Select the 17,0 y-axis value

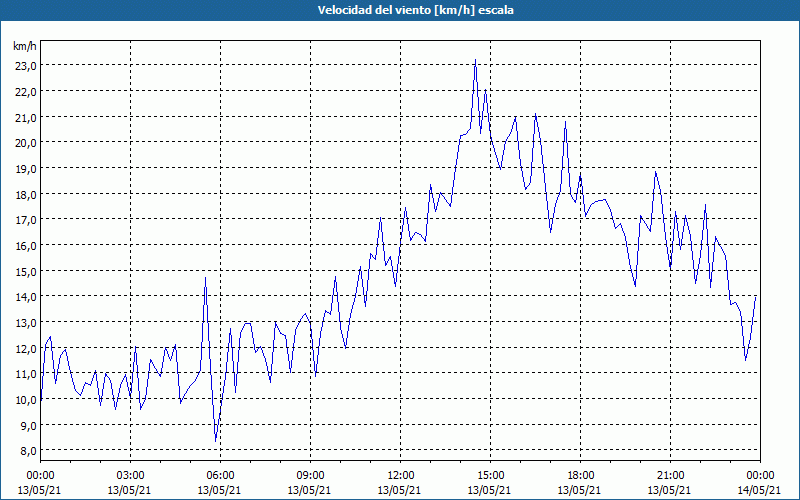[x=25, y=220]
